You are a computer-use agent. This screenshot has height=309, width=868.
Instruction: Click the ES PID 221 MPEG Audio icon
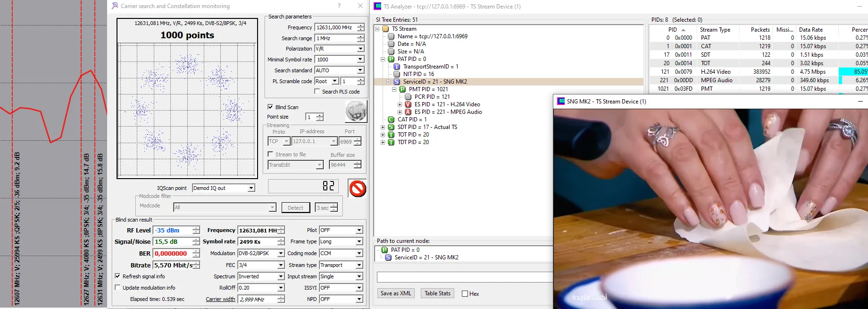click(408, 112)
